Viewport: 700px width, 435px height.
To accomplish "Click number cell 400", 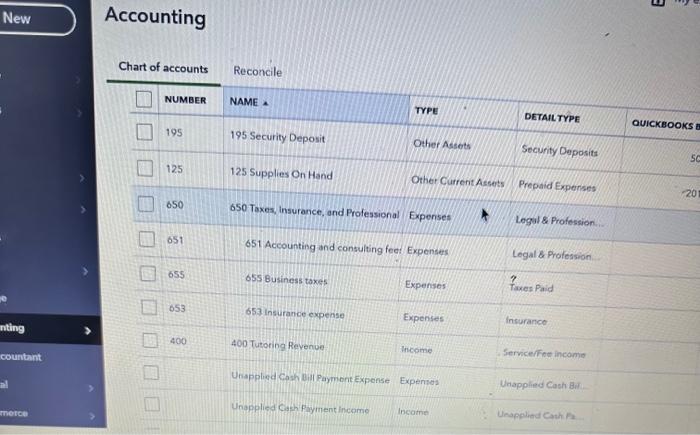I will click(178, 341).
